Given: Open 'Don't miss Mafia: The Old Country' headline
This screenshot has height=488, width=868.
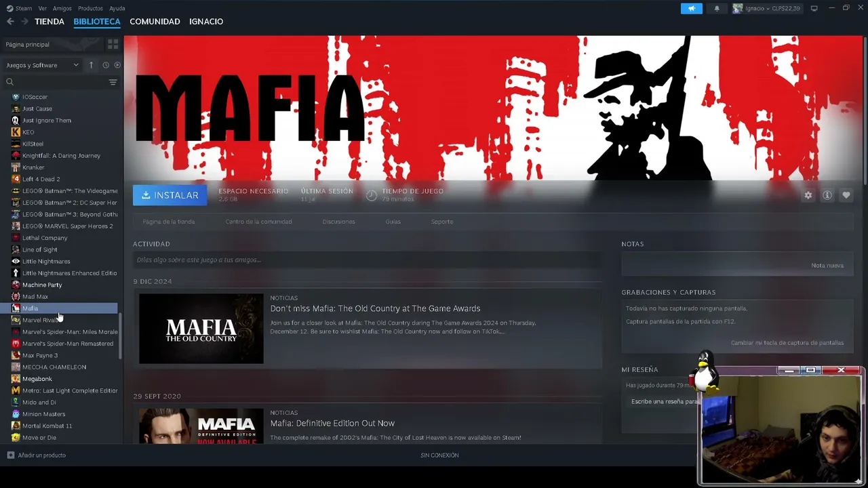Looking at the screenshot, I should pos(375,308).
